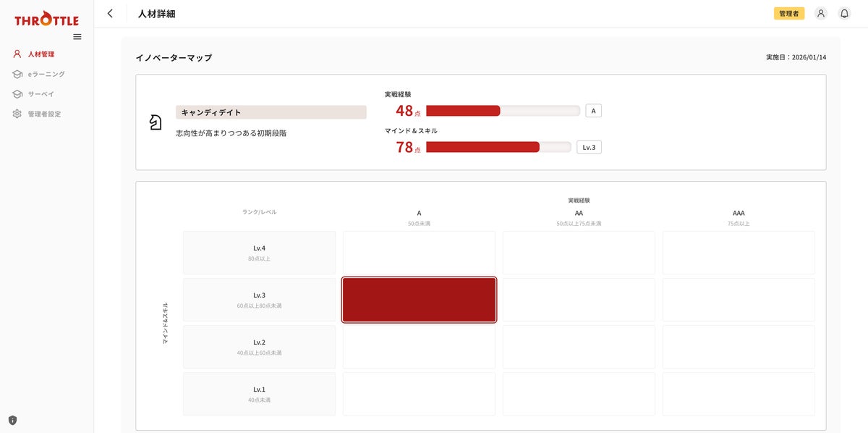Image resolution: width=868 pixels, height=433 pixels.
Task: Click the ランク/レベル label
Action: 259,212
